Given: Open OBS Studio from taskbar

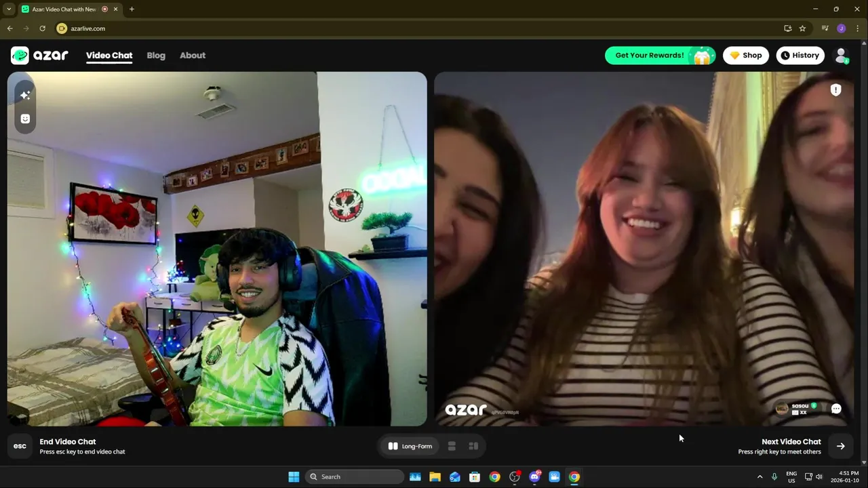Looking at the screenshot, I should click(x=515, y=477).
